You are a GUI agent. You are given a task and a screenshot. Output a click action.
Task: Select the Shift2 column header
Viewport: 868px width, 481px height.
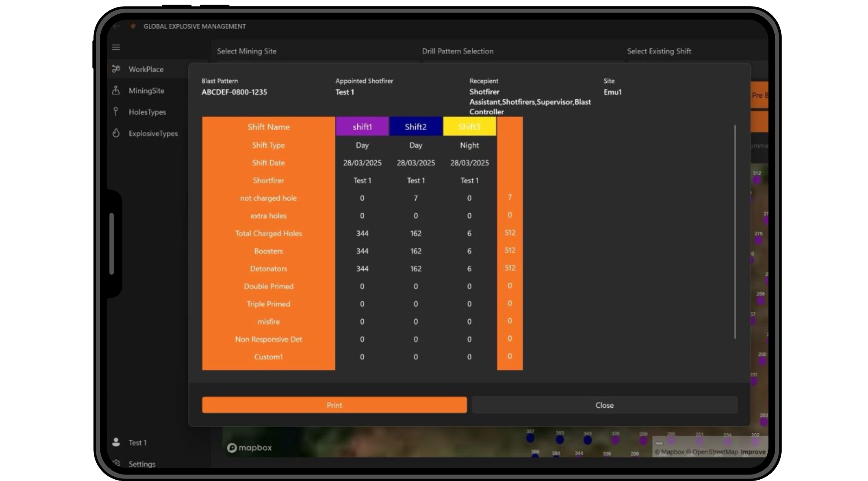[415, 127]
